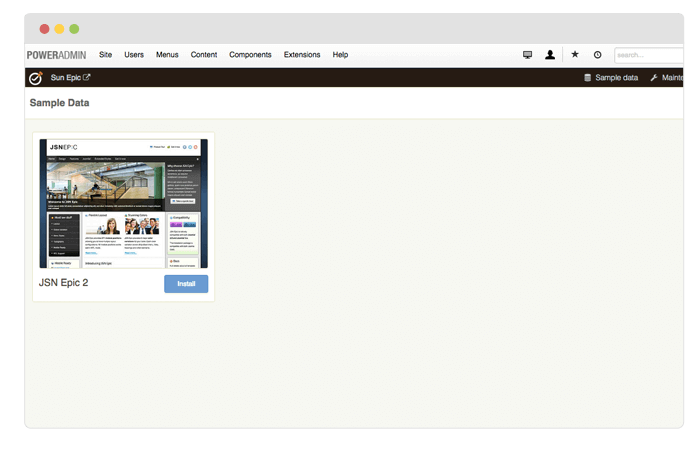Click the clock history icon
Image resolution: width=700 pixels, height=450 pixels.
[597, 55]
